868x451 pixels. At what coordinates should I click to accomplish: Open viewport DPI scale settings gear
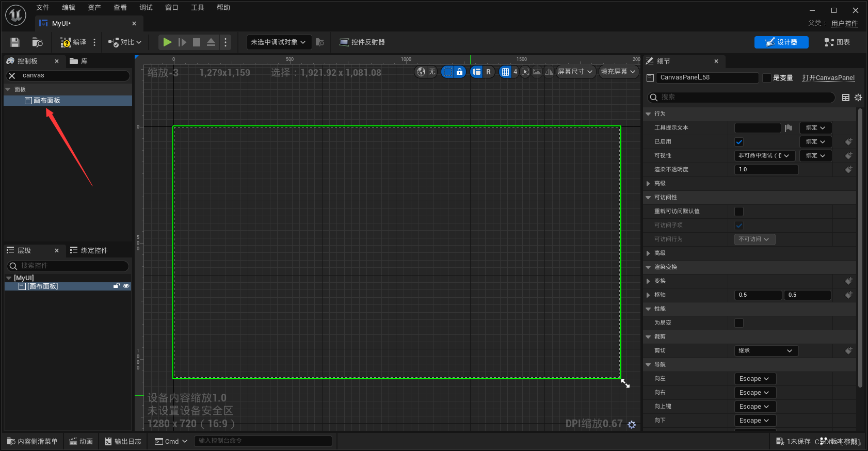click(x=632, y=425)
